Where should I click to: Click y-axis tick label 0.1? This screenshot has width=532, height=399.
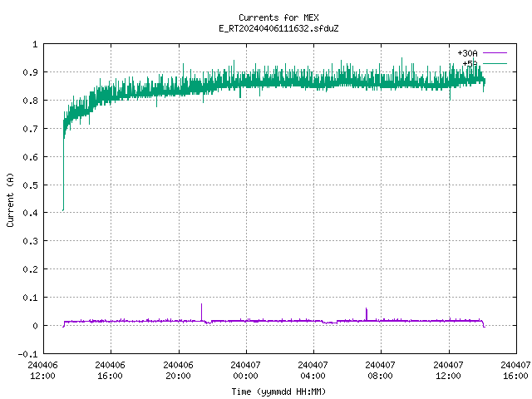point(30,298)
